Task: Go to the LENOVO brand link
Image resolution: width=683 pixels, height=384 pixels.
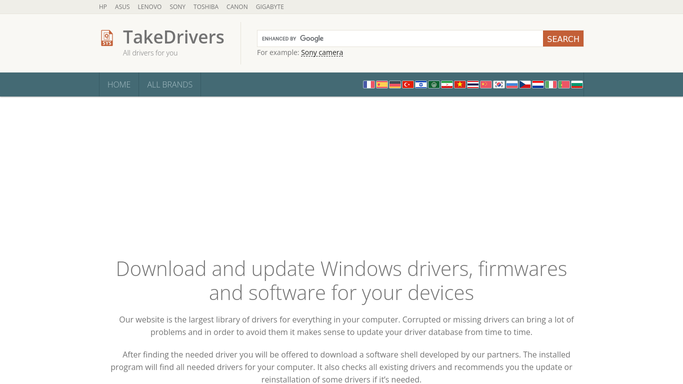Action: 149,7
